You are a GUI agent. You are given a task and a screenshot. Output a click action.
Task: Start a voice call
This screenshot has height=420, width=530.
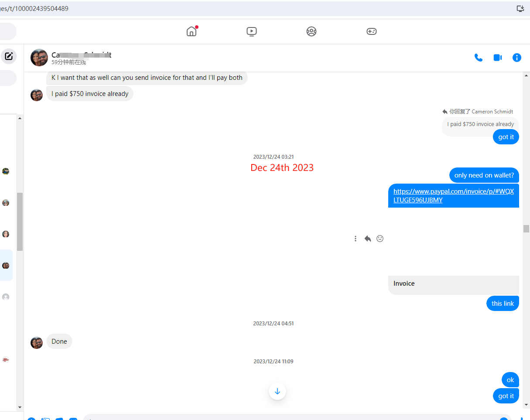[x=479, y=58]
